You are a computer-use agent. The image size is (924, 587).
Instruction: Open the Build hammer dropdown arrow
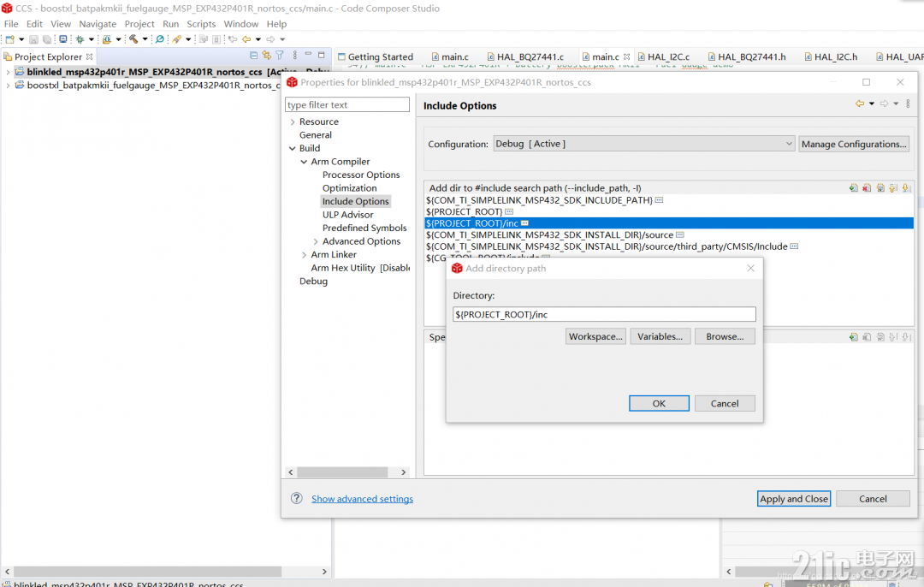pyautogui.click(x=145, y=39)
